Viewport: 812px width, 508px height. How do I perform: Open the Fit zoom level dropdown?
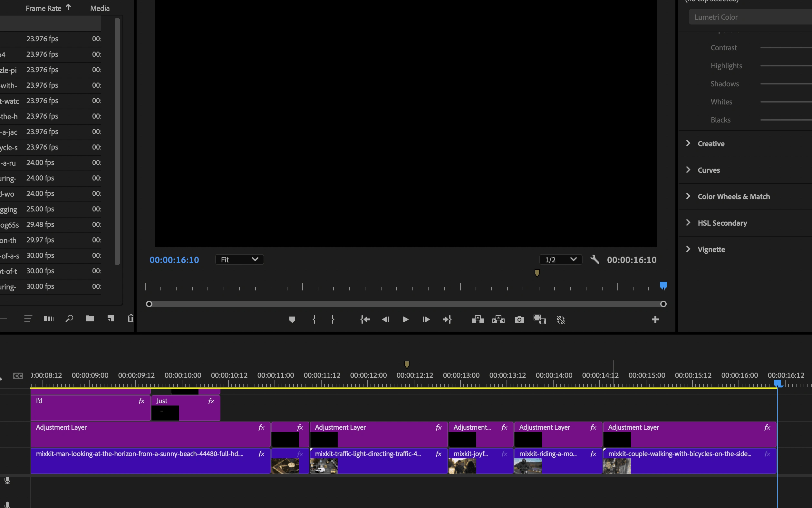click(x=239, y=260)
